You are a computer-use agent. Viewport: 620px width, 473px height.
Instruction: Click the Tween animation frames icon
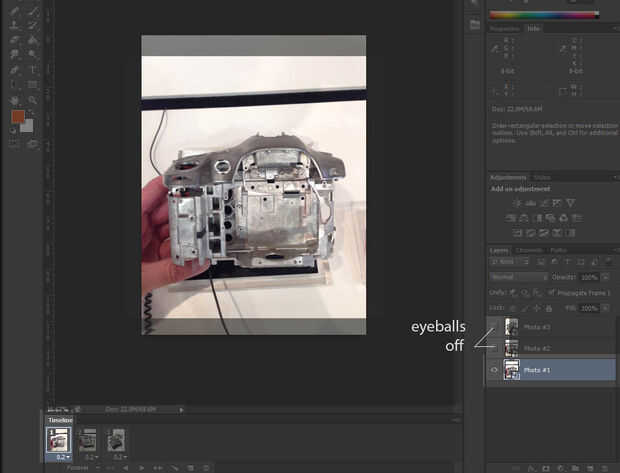pos(174,468)
